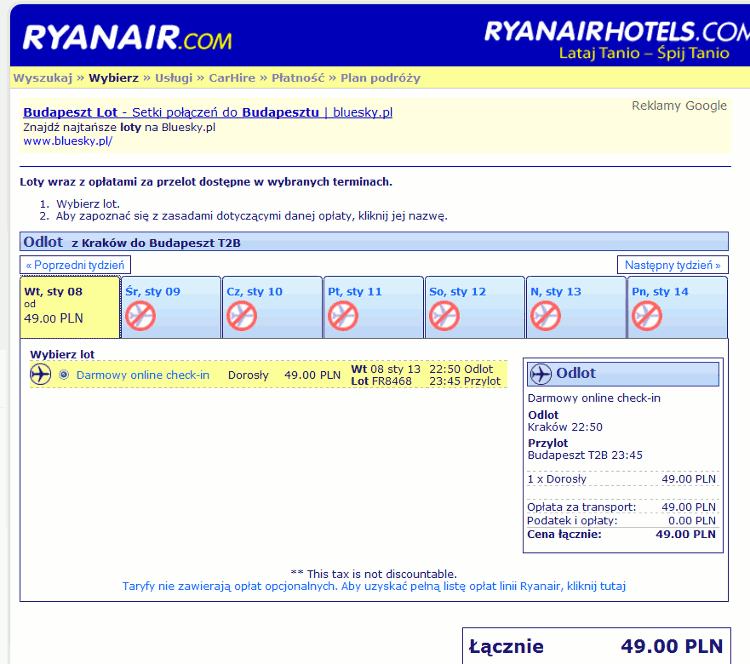Click 'Budapeszt T2B 23:45' arrival text
This screenshot has width=750, height=664.
pos(585,455)
